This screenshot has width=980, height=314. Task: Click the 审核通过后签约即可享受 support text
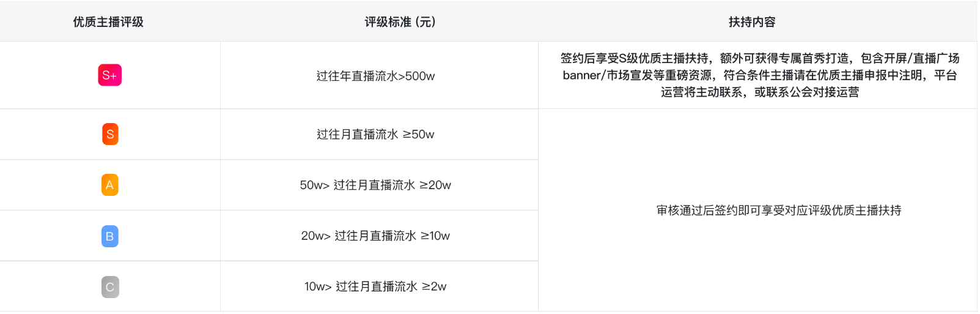779,211
